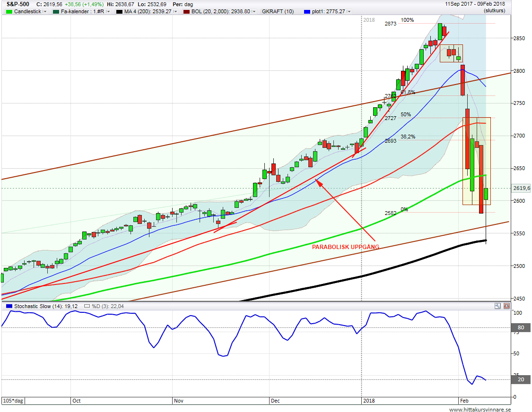Open the plot1 dropdown arrow
This screenshot has width=532, height=412.
click(x=349, y=11)
